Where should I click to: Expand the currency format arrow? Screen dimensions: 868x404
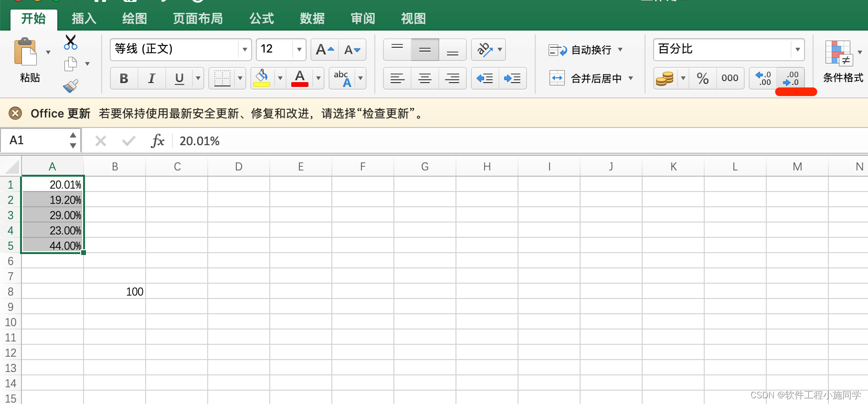coord(683,78)
